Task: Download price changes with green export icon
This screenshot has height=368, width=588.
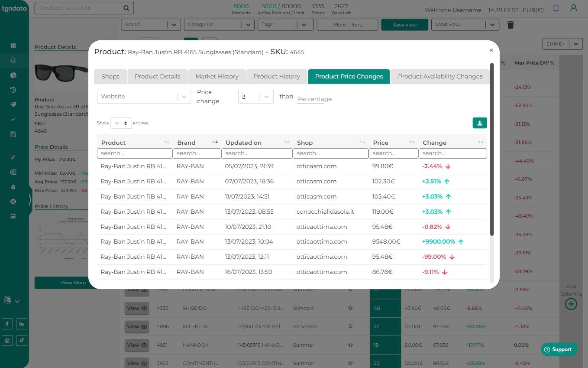Action: coord(480,123)
